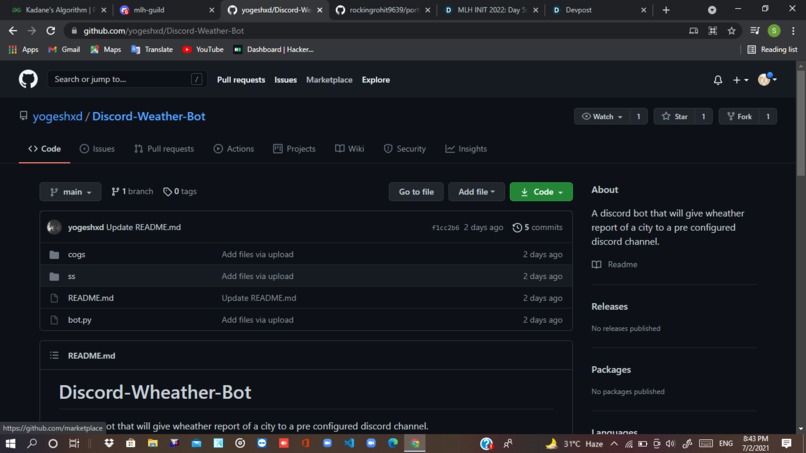This screenshot has height=453, width=806.
Task: Open Windows taskbar search
Action: point(32,443)
